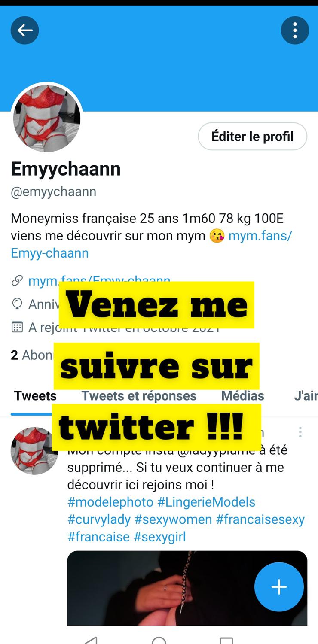Open the large profile picture

[46, 118]
